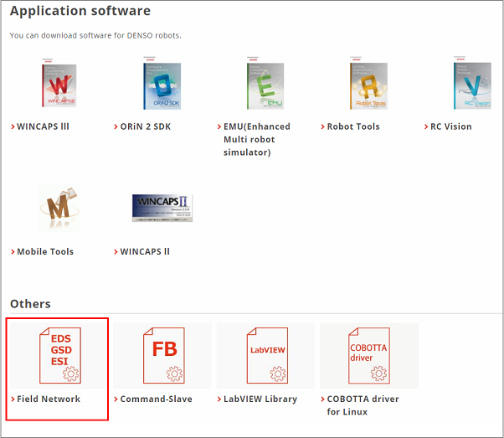Navigate to Command-Slave link

pos(156,399)
